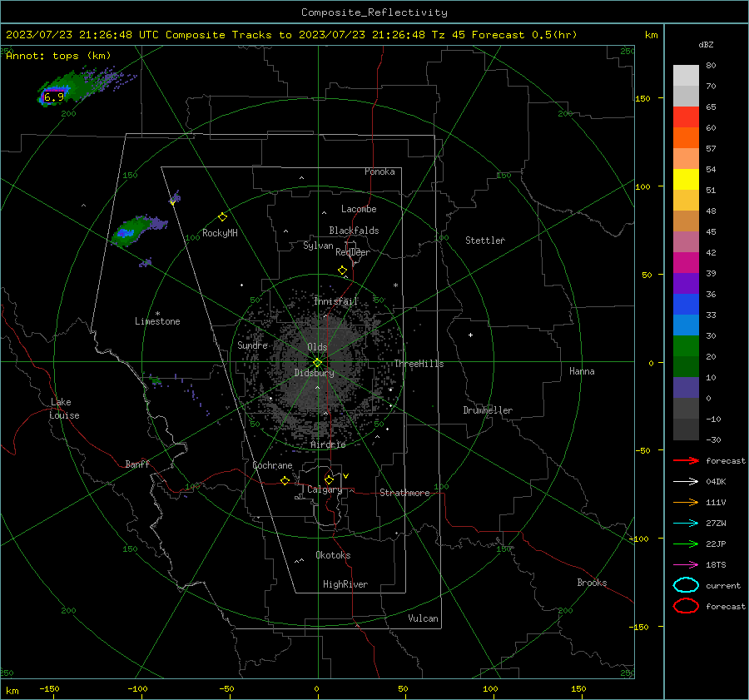
Task: Click the Lacombe label
Action: (x=359, y=209)
